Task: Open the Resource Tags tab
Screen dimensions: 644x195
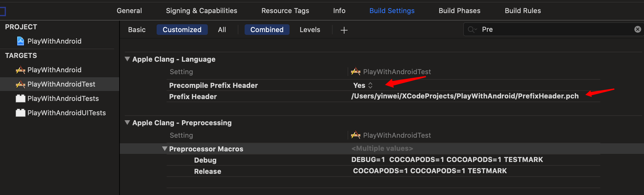Action: click(285, 11)
